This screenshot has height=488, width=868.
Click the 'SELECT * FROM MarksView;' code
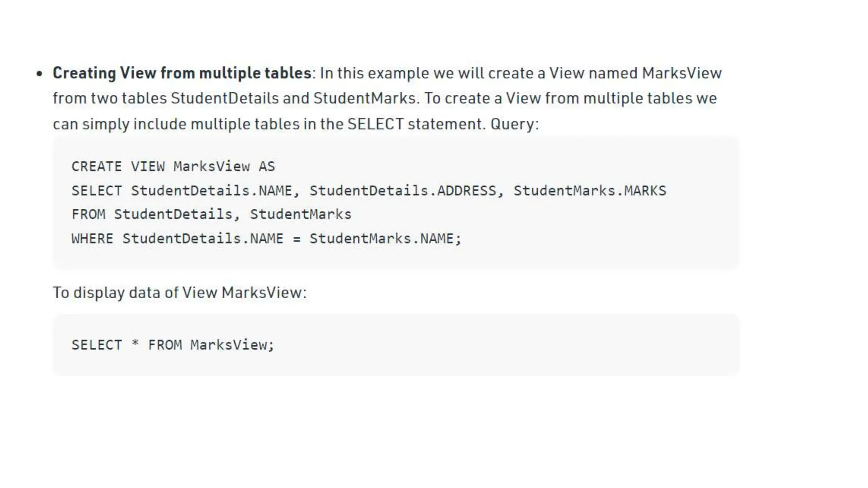173,345
